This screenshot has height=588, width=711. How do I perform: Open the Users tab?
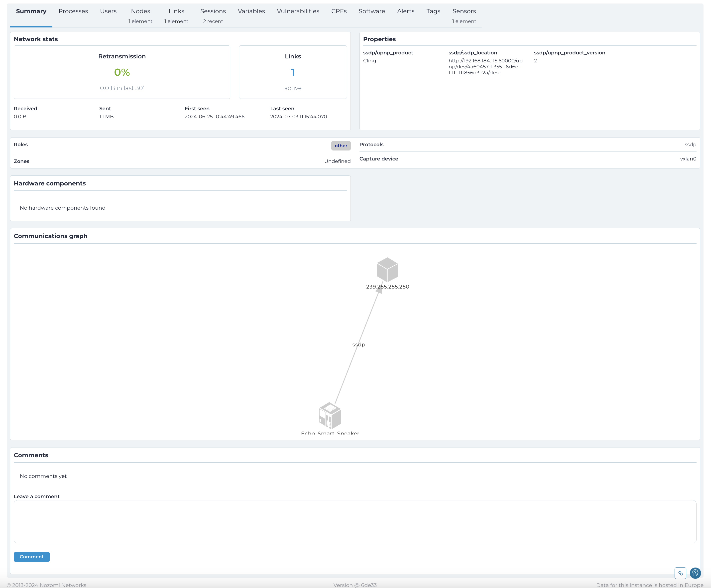(108, 11)
